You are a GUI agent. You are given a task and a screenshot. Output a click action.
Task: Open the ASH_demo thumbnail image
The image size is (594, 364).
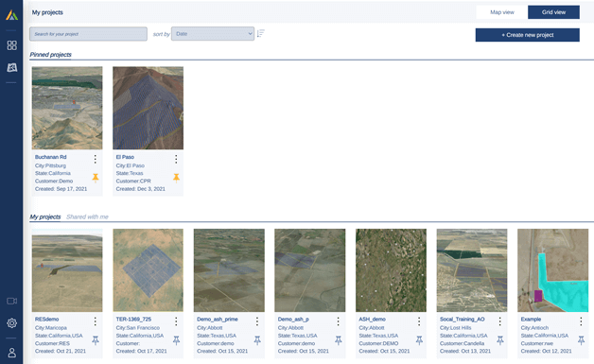[x=391, y=270]
